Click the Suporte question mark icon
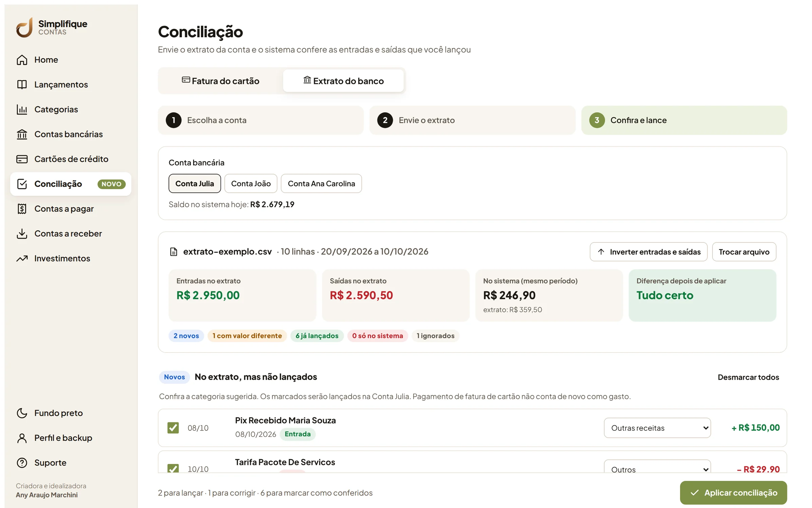This screenshot has height=508, width=812. [22, 463]
